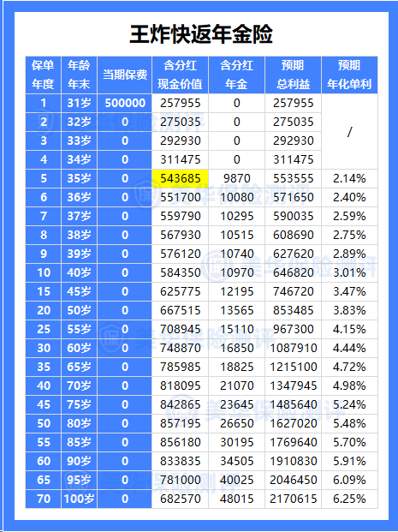Select annuity value 10080
398x532 pixels.
click(x=236, y=197)
